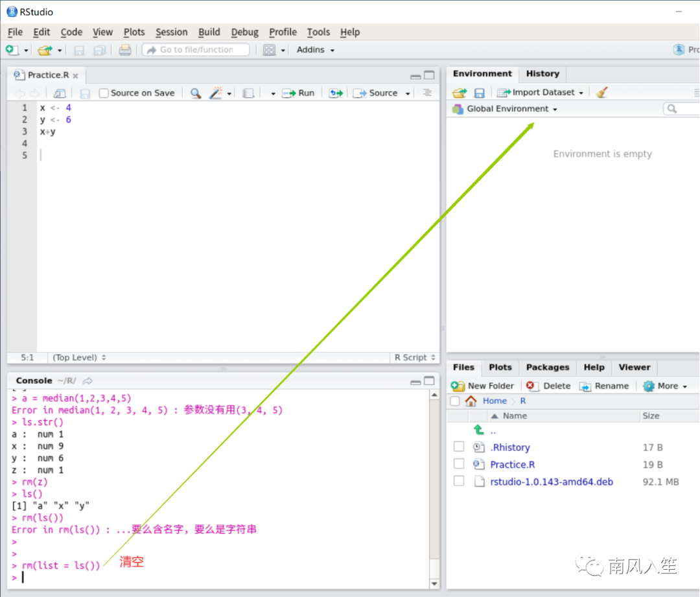Image resolution: width=700 pixels, height=597 pixels.
Task: Click the find/replace magnifier icon in editor
Action: point(195,93)
